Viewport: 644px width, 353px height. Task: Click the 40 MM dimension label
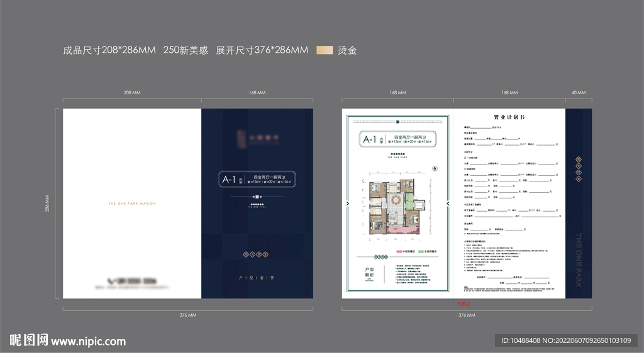[x=579, y=93]
